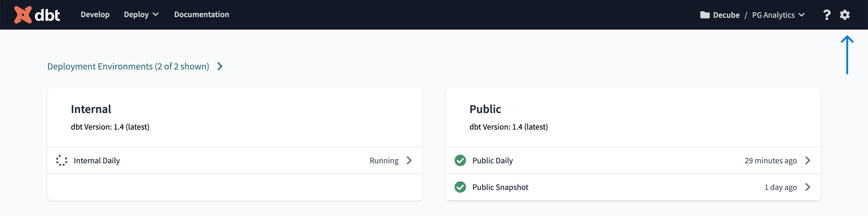Click the green checkmark beside Public Daily
The height and width of the screenshot is (216, 868).
coord(460,161)
